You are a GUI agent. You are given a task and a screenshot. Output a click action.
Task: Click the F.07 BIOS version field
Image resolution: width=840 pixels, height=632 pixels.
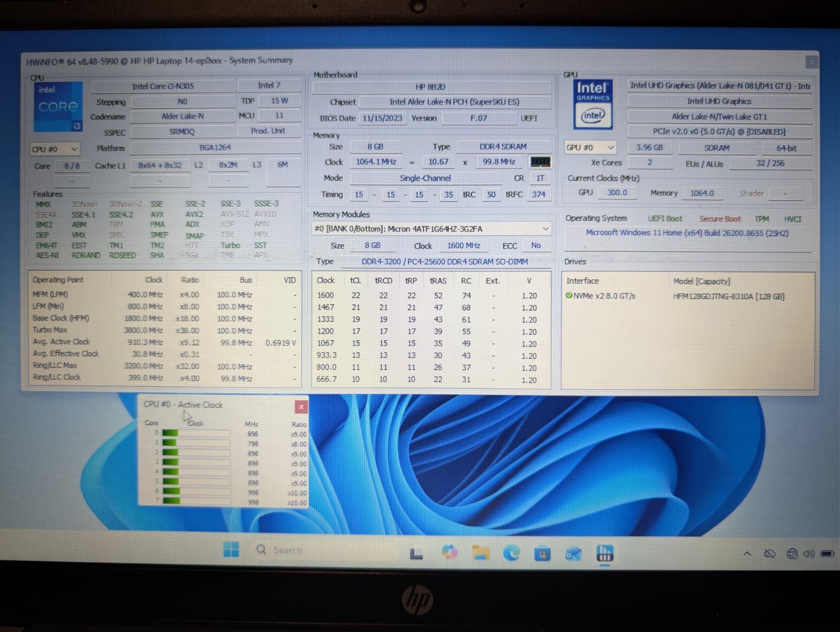pyautogui.click(x=479, y=118)
